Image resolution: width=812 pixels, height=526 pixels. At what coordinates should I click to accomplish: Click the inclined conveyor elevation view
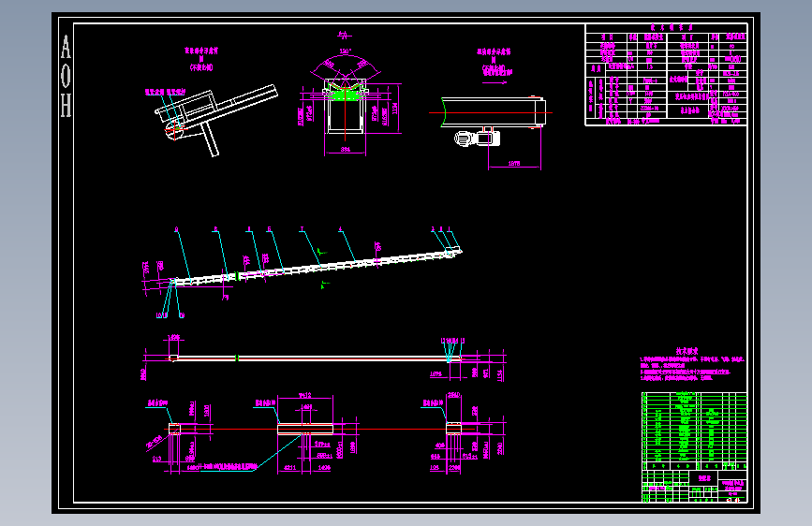[x=316, y=267]
